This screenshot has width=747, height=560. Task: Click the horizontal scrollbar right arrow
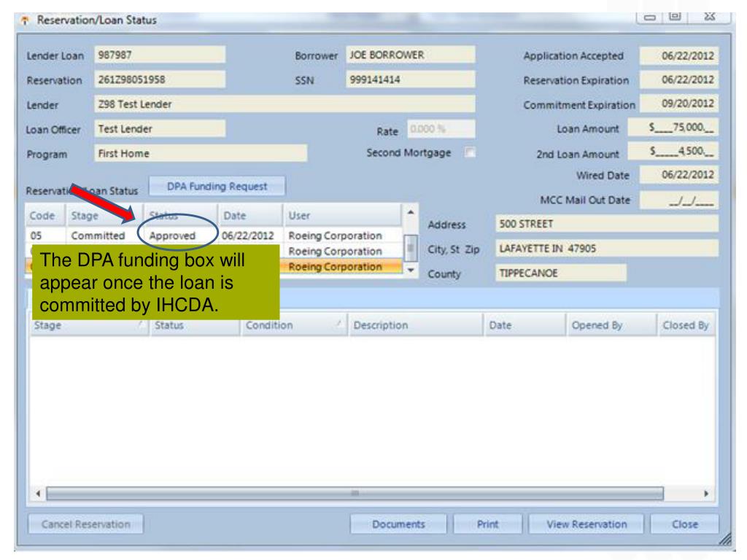click(706, 494)
